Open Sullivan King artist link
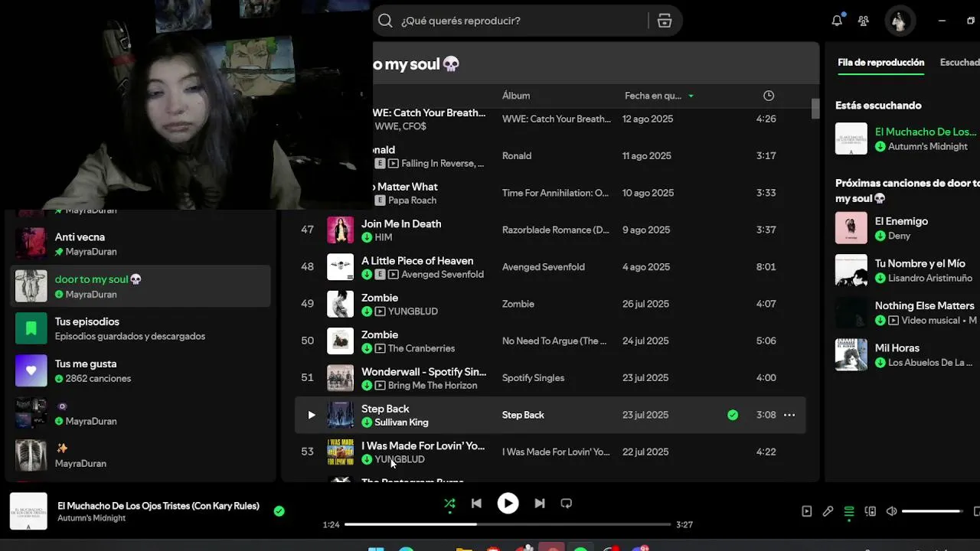 [x=401, y=422]
